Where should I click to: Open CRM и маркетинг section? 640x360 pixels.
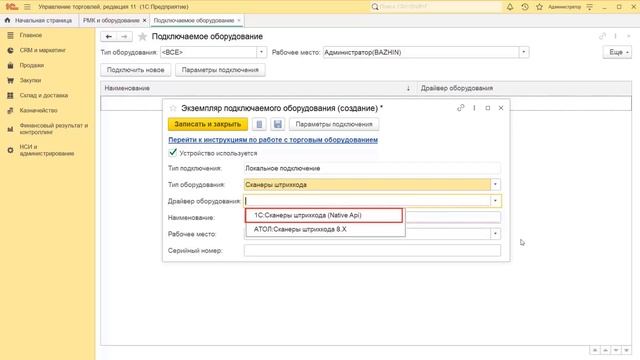tap(42, 50)
